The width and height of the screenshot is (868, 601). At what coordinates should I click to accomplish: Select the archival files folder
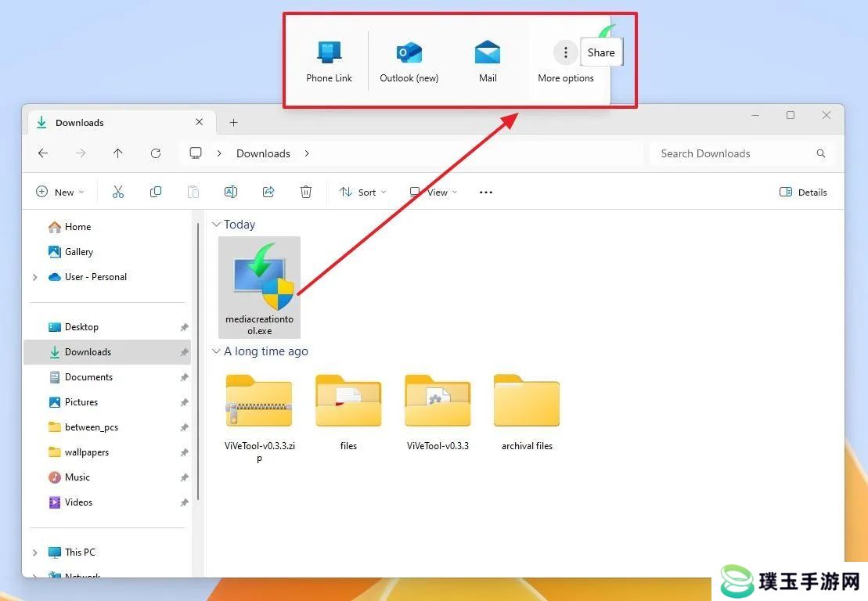(x=527, y=413)
